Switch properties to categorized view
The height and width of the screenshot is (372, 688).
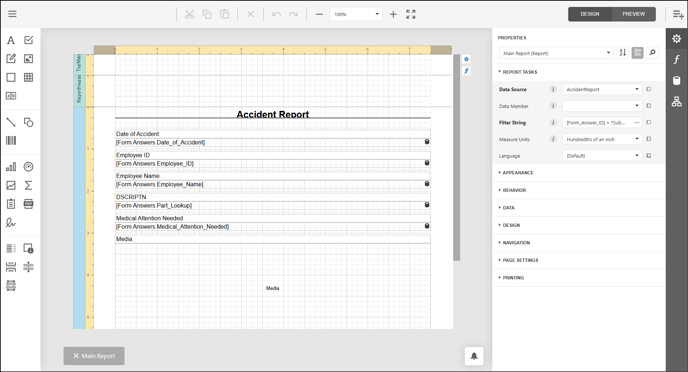tap(638, 53)
